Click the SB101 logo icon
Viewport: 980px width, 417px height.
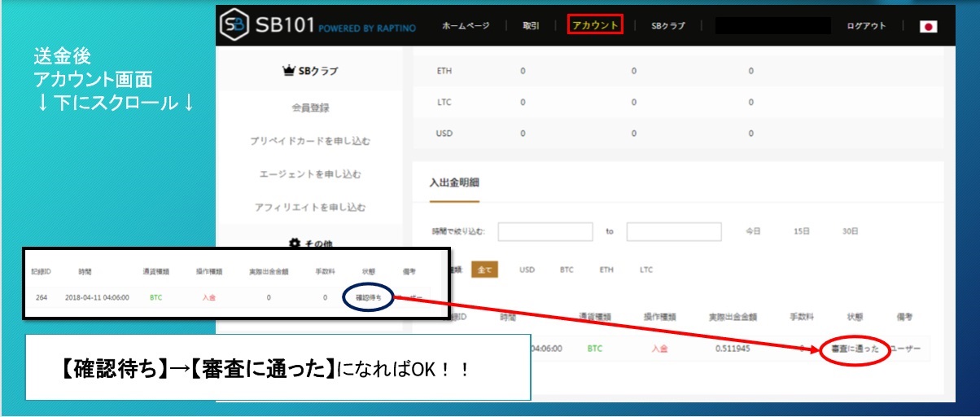click(234, 26)
